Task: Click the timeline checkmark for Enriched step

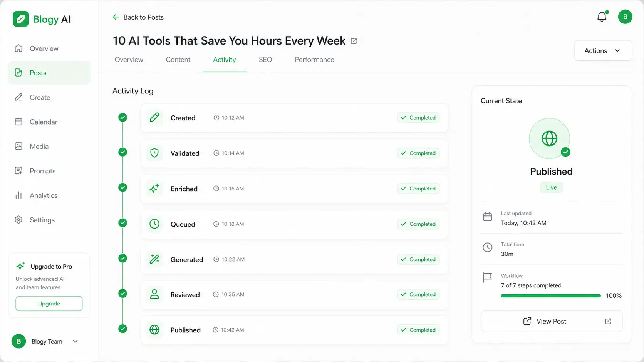Action: [123, 187]
